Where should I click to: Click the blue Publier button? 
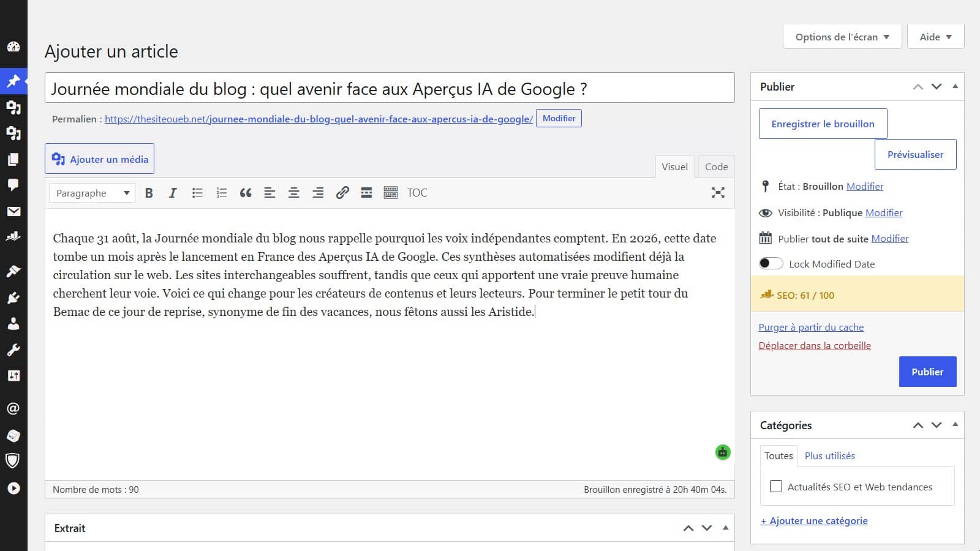pos(927,372)
